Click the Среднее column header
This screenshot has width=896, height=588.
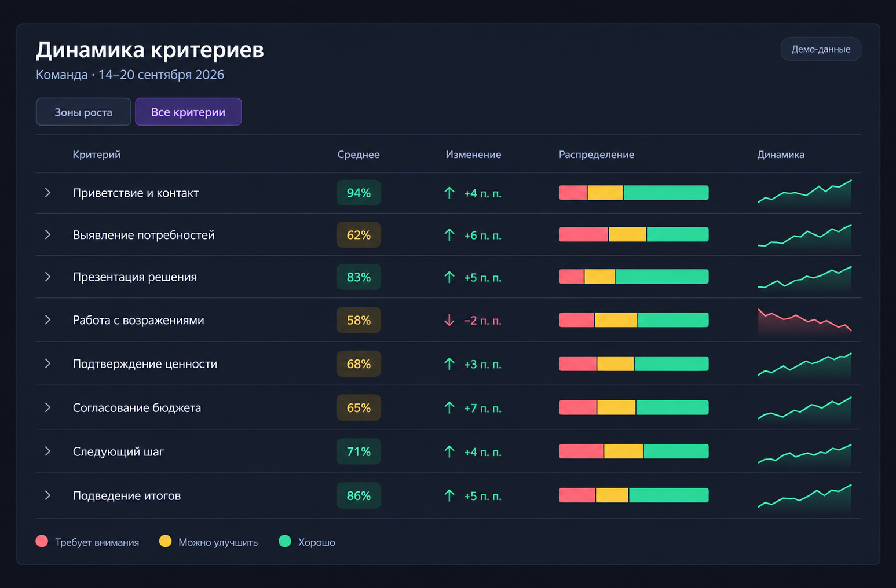coord(359,155)
